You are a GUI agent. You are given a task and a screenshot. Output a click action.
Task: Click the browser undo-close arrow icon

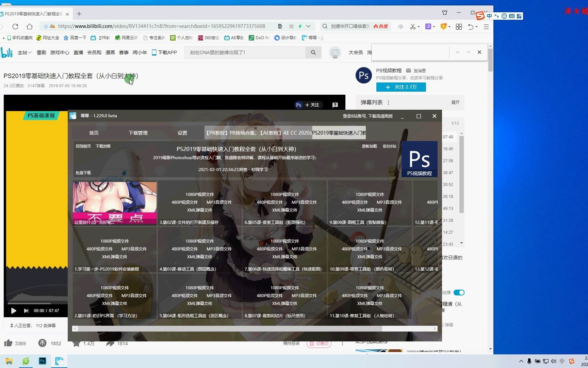pyautogui.click(x=471, y=27)
